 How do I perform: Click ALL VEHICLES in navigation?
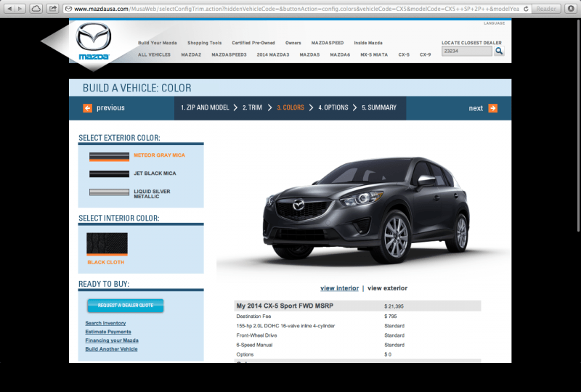click(x=154, y=54)
